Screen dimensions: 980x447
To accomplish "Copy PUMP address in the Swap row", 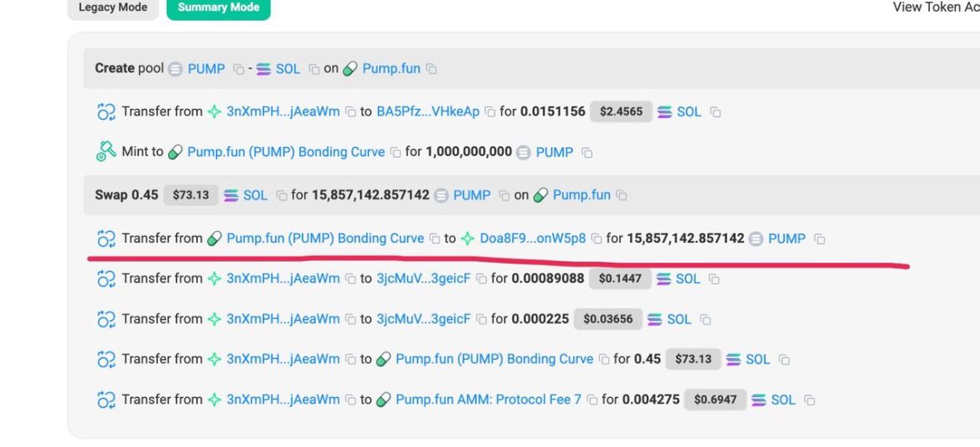I will (x=505, y=195).
